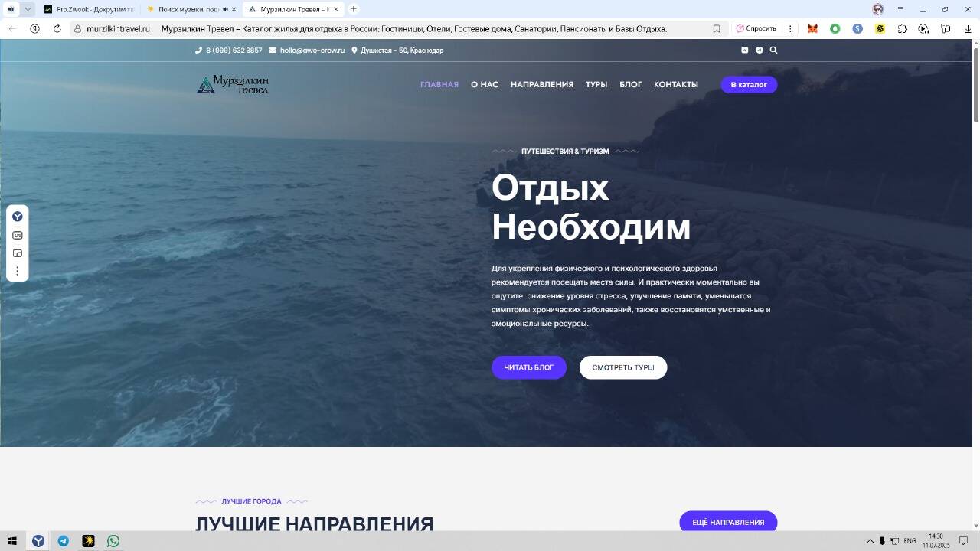This screenshot has height=551, width=980.
Task: Open the MetaMask extension icon
Action: [x=812, y=28]
